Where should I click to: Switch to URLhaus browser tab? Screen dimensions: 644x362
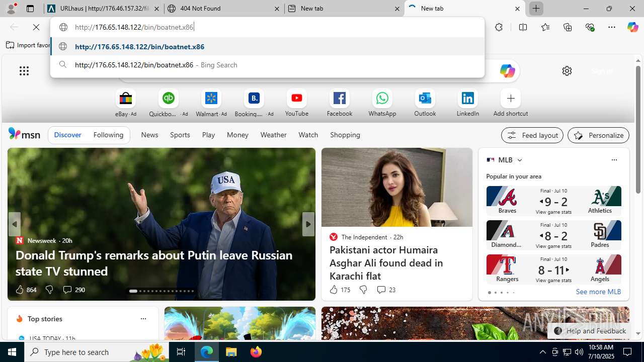tap(104, 9)
